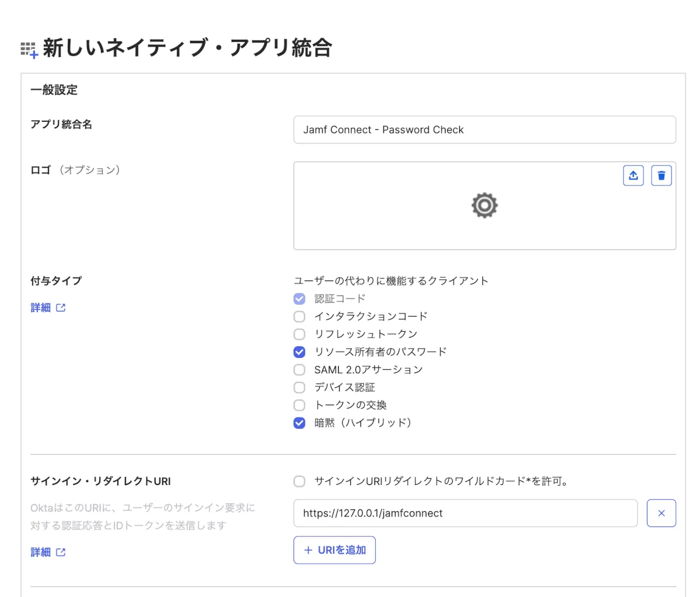Enable the リフレッシュトークン checkbox
This screenshot has height=597, width=700.
[299, 334]
